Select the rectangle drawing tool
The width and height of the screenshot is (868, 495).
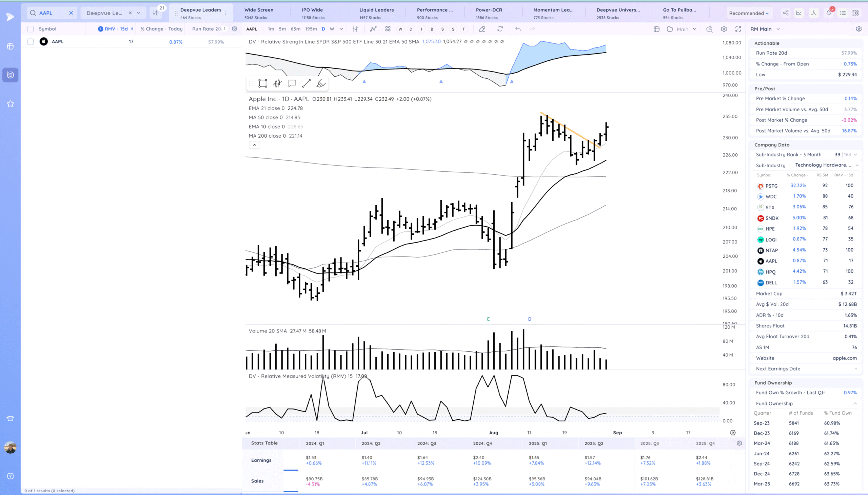263,83
